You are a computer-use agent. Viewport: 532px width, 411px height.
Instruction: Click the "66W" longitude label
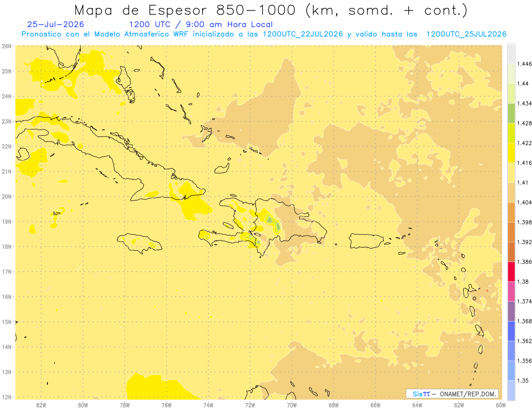tap(375, 405)
